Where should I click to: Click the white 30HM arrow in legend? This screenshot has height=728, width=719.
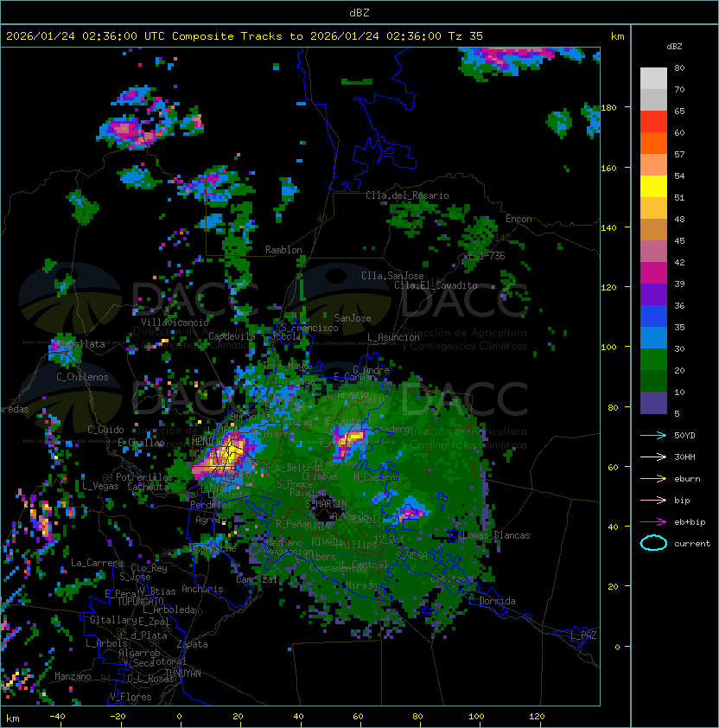point(653,457)
